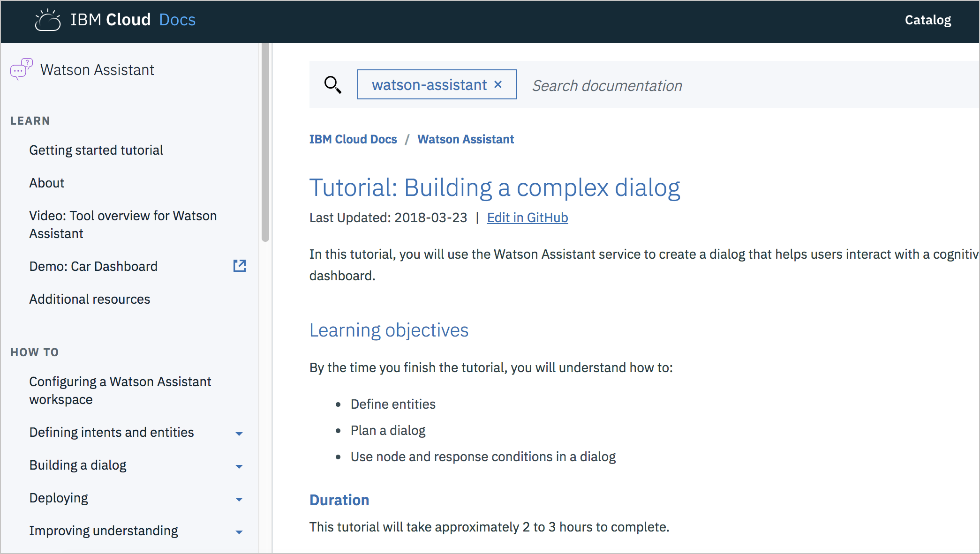Open Additional resources in sidebar
Image resolution: width=980 pixels, height=554 pixels.
coord(90,299)
